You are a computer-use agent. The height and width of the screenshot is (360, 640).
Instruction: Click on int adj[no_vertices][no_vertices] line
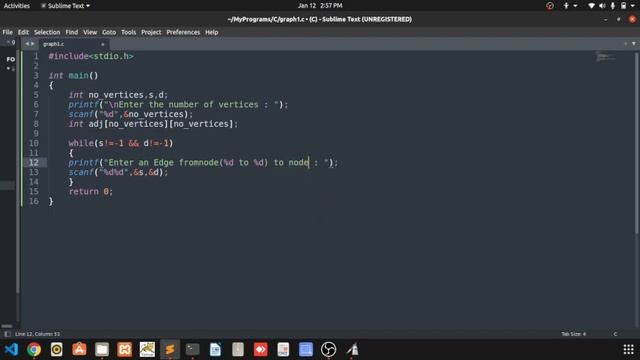153,124
